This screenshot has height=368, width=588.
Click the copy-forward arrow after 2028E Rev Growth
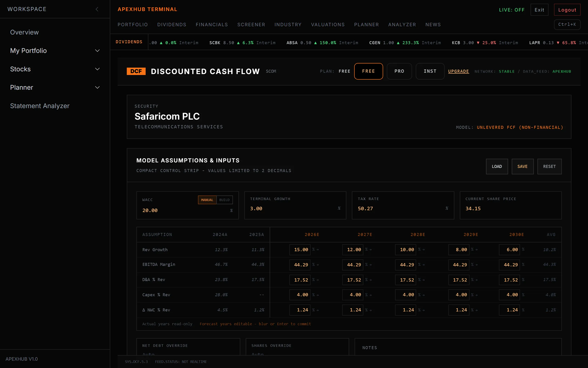423,250
